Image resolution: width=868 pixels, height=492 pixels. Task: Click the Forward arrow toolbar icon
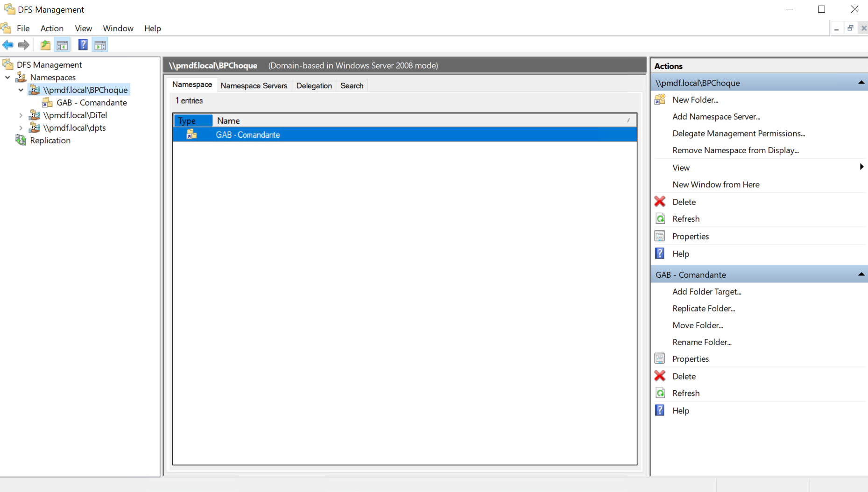[24, 45]
